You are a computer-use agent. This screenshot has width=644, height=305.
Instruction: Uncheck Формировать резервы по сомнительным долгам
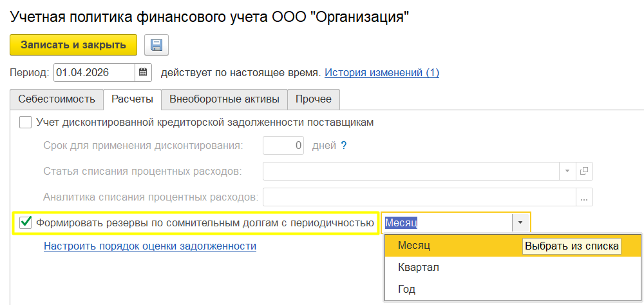click(26, 223)
